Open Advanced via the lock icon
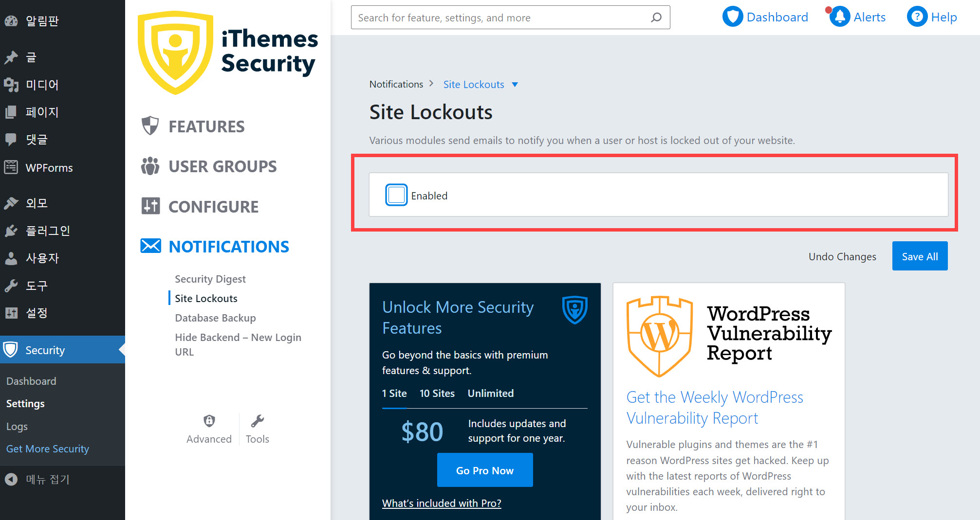Screen dimensions: 980x520 209,420
